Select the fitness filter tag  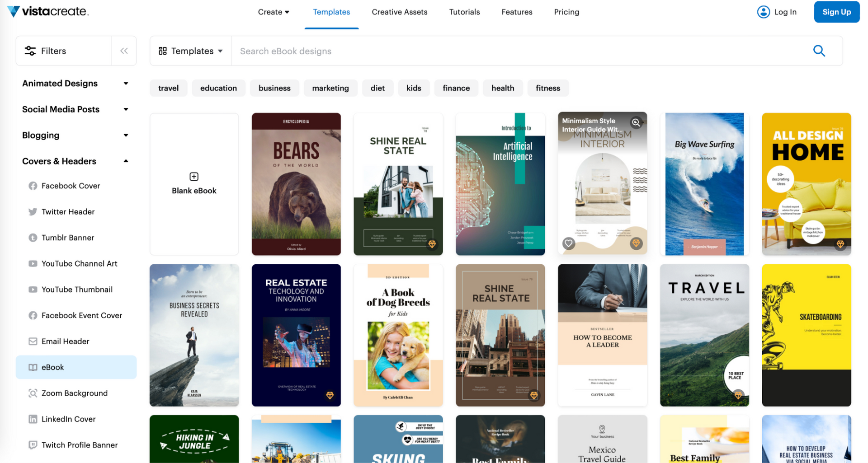[548, 88]
